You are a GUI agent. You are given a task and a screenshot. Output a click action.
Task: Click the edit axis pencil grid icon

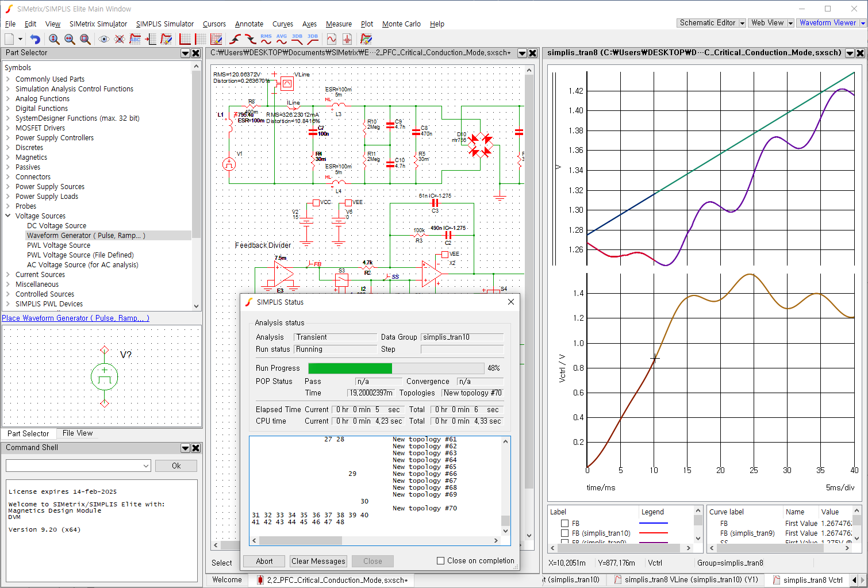point(216,39)
